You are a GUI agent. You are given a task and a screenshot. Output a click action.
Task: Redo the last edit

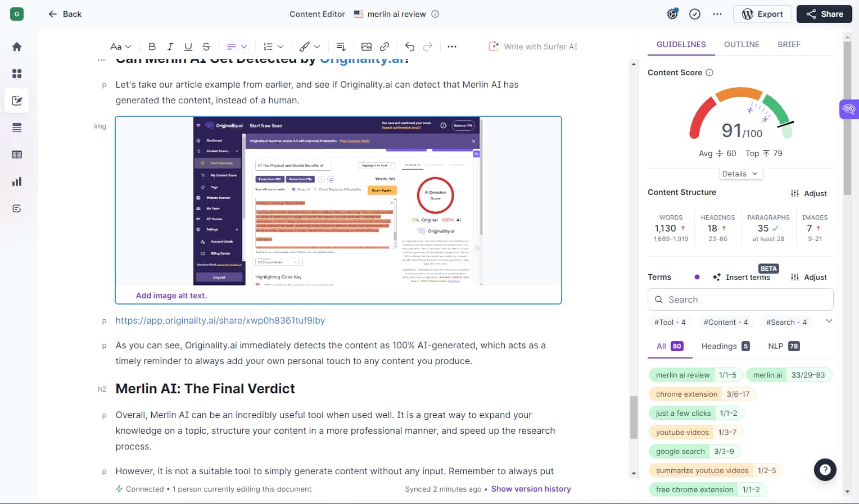[x=428, y=47]
